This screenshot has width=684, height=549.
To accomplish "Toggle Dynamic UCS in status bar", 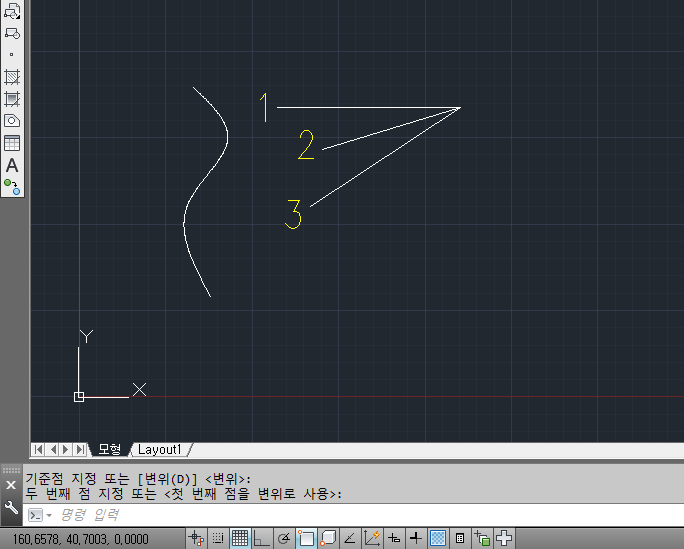I will 372,539.
